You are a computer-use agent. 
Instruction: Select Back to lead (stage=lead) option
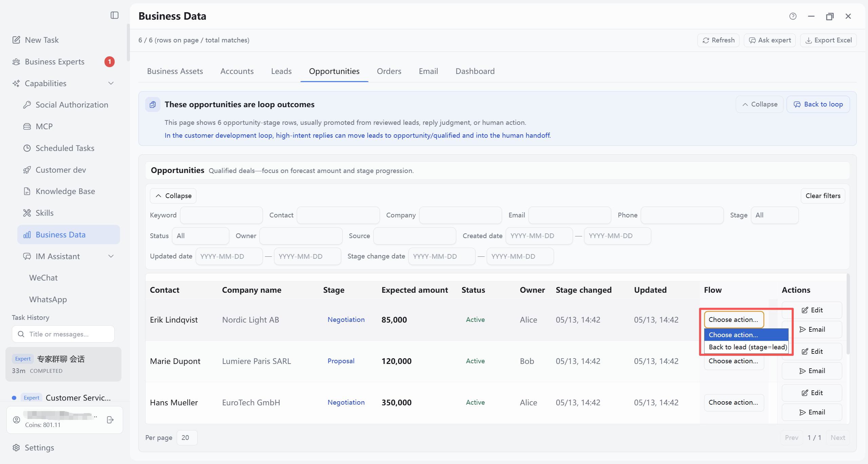click(x=748, y=347)
